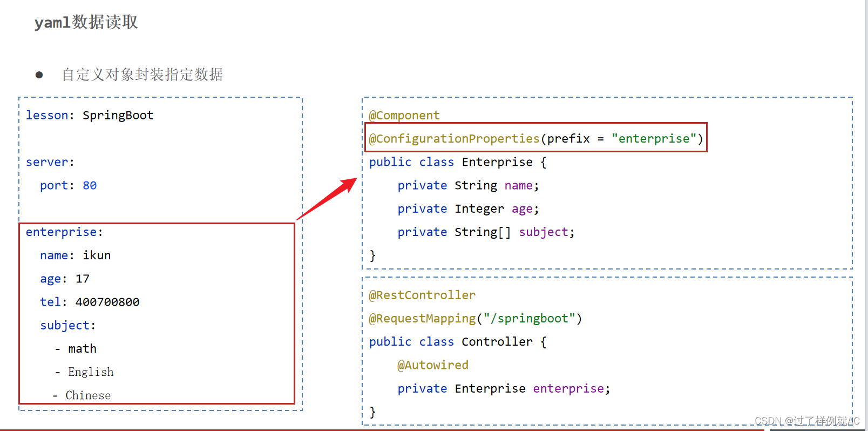
Task: Click the line "age: 17"
Action: pos(64,279)
